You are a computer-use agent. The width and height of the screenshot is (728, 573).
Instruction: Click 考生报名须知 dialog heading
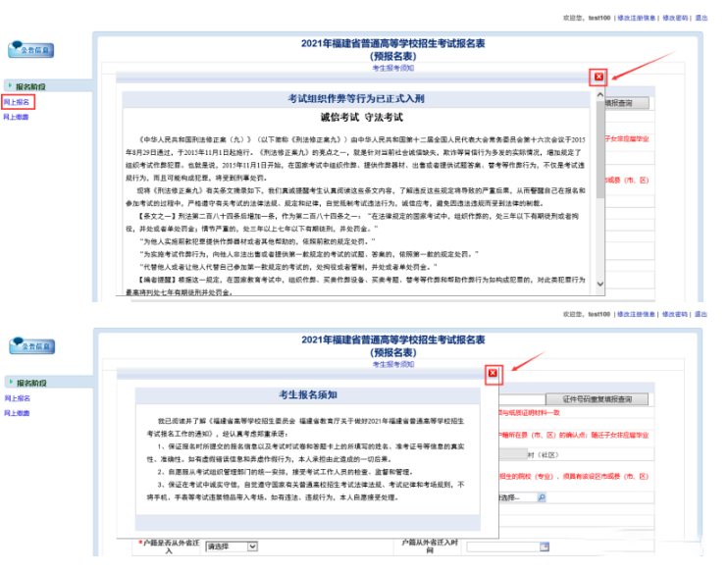coord(308,394)
